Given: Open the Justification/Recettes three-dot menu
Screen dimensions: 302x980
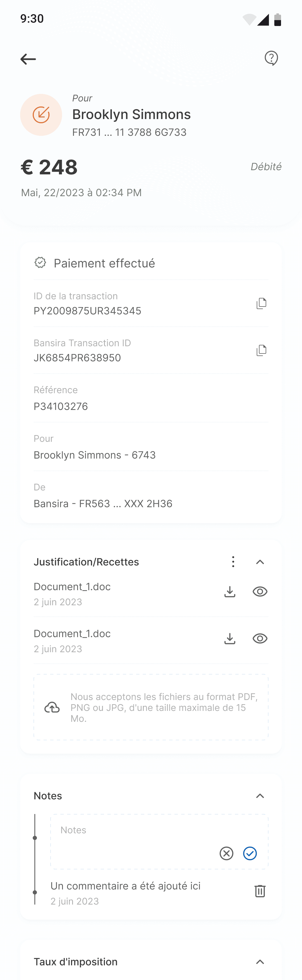Looking at the screenshot, I should click(x=233, y=561).
